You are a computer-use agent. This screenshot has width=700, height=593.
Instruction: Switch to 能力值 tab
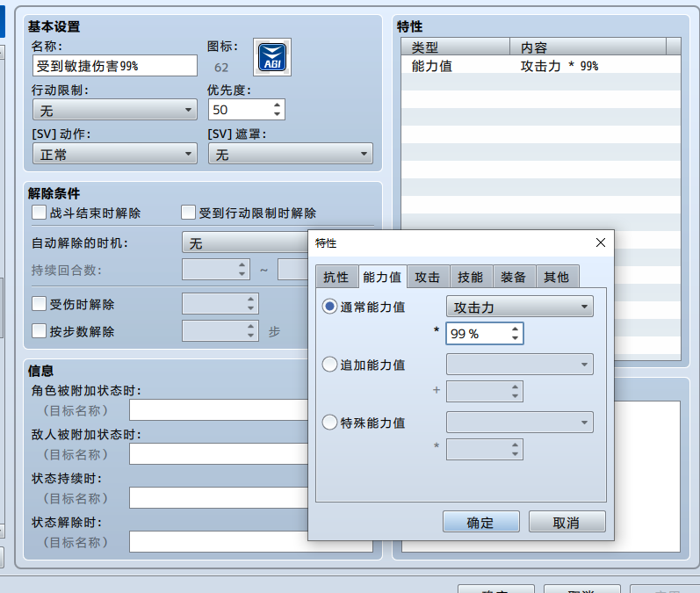382,277
